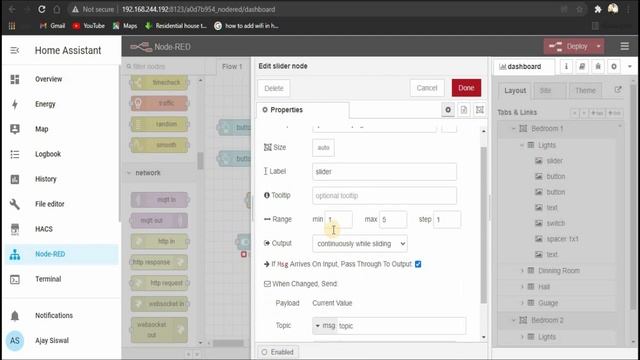Open the Node-RED main hamburger menu

[x=624, y=47]
